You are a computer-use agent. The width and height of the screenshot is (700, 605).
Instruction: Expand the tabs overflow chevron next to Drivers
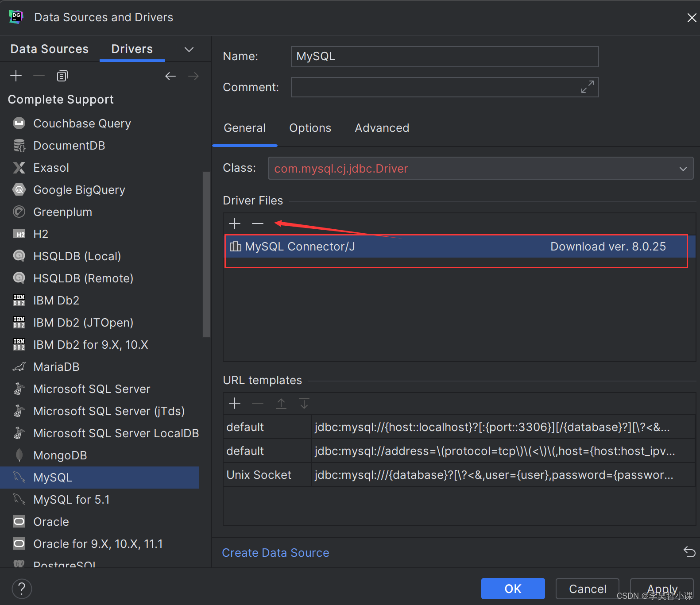189,49
